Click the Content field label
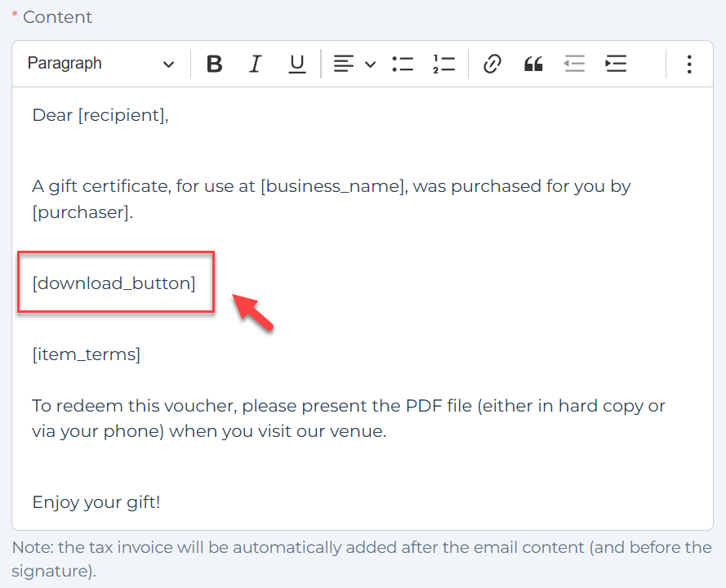The height and width of the screenshot is (588, 726). (57, 17)
